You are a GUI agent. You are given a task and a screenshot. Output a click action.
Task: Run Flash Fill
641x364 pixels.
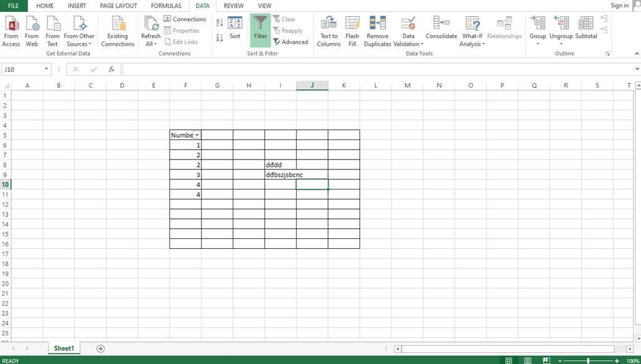pos(352,32)
